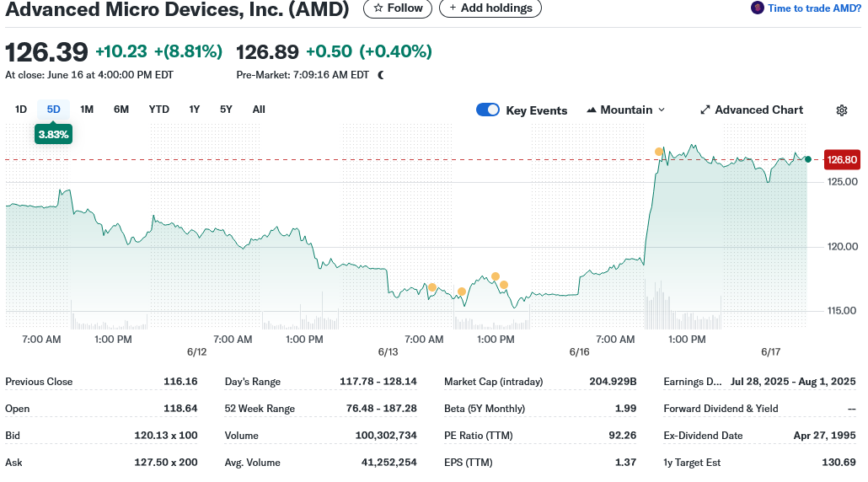Click the 126.39 closing price
The height and width of the screenshot is (482, 868).
click(x=46, y=52)
